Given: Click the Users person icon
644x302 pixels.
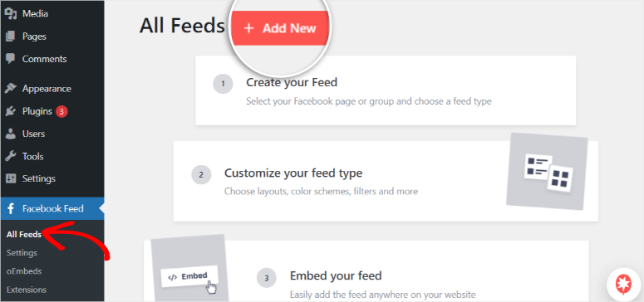Looking at the screenshot, I should [10, 134].
